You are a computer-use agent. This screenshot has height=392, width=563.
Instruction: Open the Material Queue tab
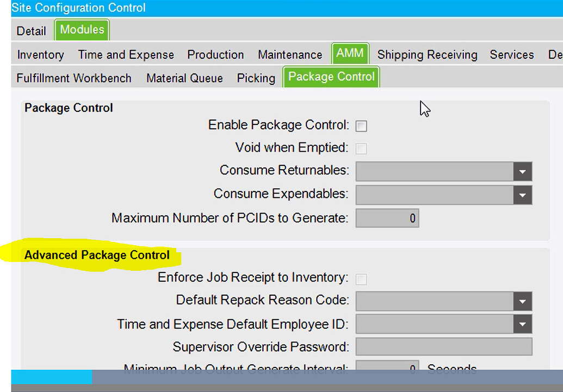coord(184,78)
